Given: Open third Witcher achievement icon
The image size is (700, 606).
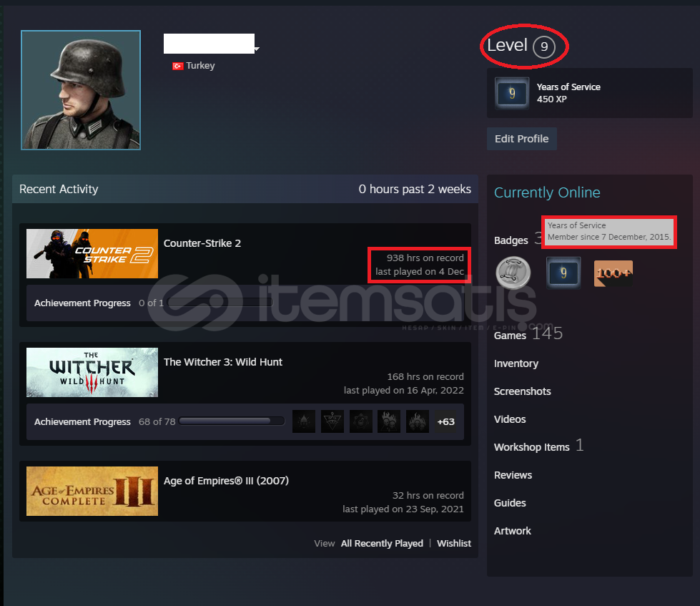Looking at the screenshot, I should click(x=360, y=421).
